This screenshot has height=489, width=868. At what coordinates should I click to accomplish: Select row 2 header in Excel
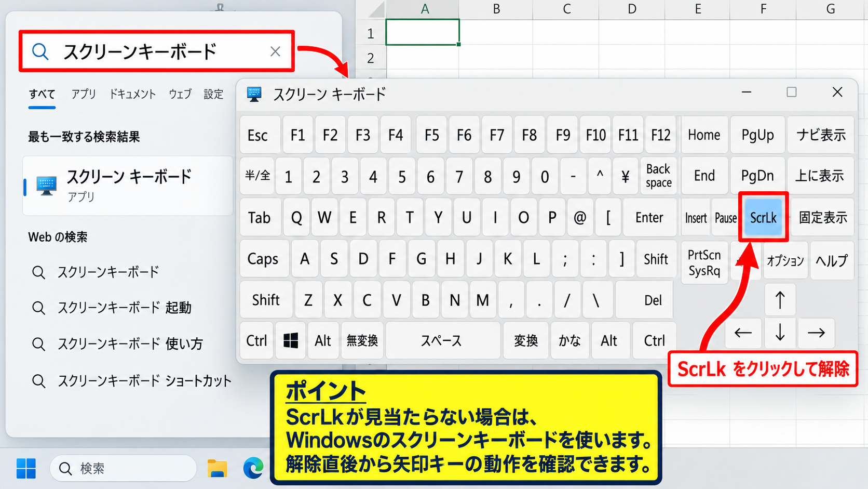[x=371, y=58]
